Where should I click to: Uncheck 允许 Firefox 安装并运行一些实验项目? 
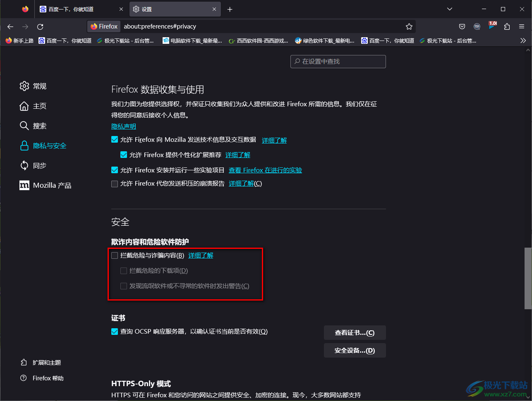115,170
